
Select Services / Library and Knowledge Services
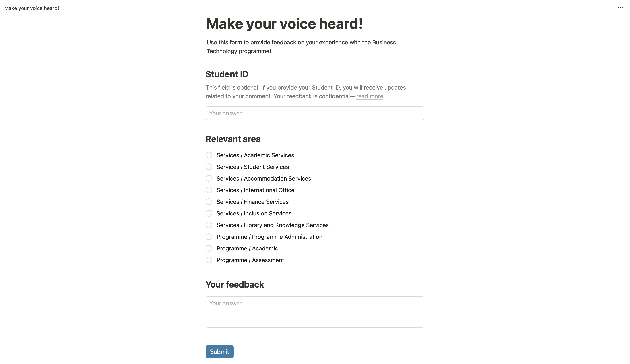[209, 225]
